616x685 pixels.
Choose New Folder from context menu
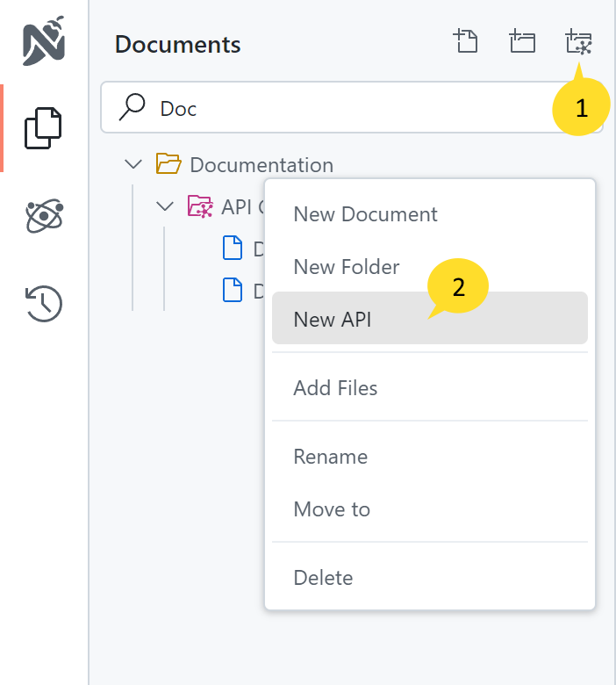(x=347, y=267)
